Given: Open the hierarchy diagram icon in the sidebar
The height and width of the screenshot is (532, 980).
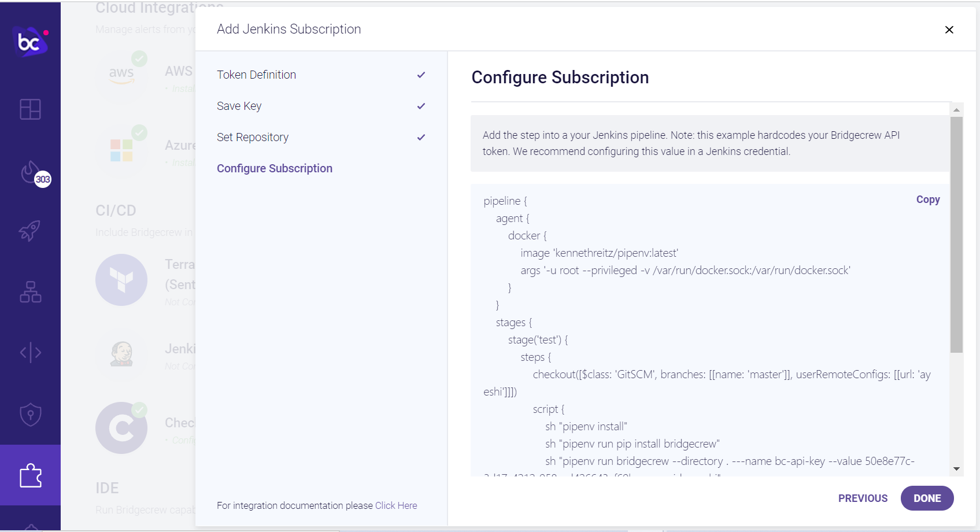Looking at the screenshot, I should pyautogui.click(x=30, y=292).
